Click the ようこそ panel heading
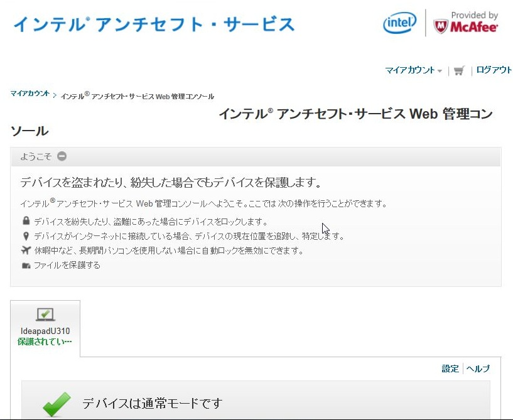Screen dimensions: 513x420 (x=36, y=156)
